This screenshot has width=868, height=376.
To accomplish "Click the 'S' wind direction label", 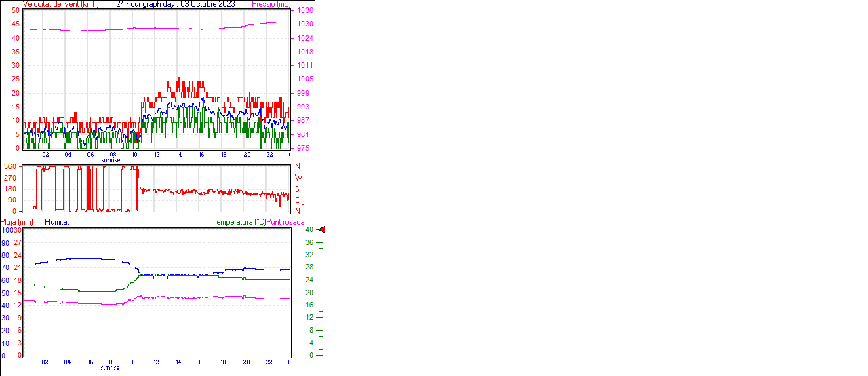I will (x=297, y=189).
